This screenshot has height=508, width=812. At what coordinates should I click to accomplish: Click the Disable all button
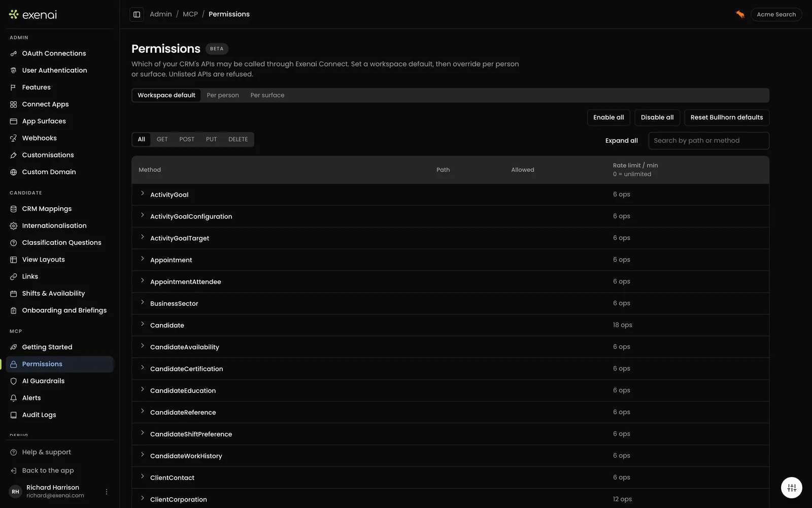pyautogui.click(x=657, y=117)
